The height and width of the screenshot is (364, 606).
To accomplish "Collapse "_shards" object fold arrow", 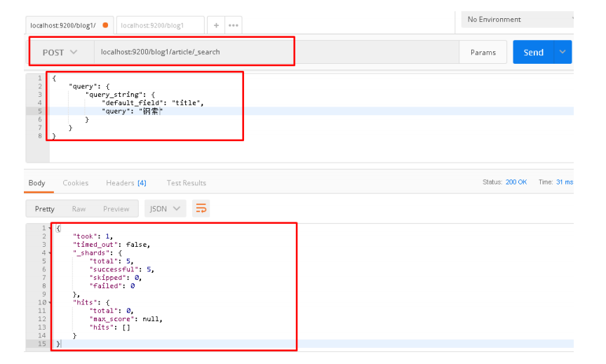I will tap(50, 253).
